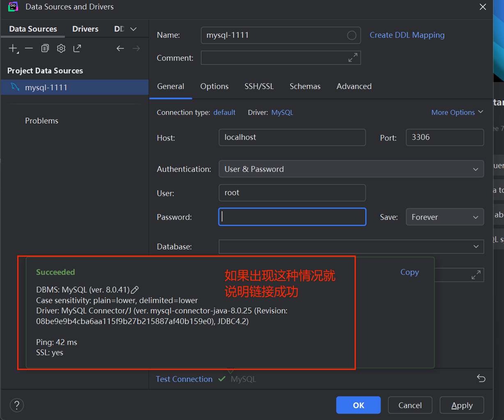Click the Create DDL Mapping link
Viewport: 504px width, 420px height.
coord(407,35)
